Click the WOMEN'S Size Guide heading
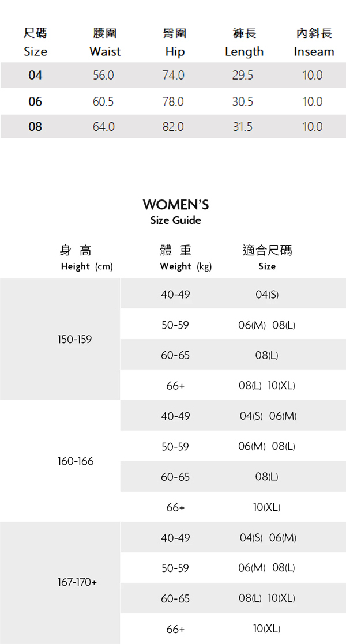346x644 pixels. [175, 211]
